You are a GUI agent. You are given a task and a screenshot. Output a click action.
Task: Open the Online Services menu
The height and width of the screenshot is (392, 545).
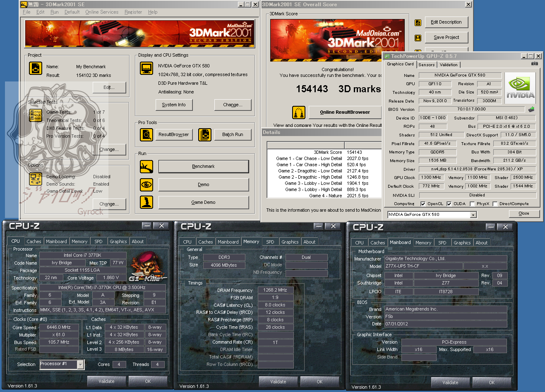tap(102, 12)
